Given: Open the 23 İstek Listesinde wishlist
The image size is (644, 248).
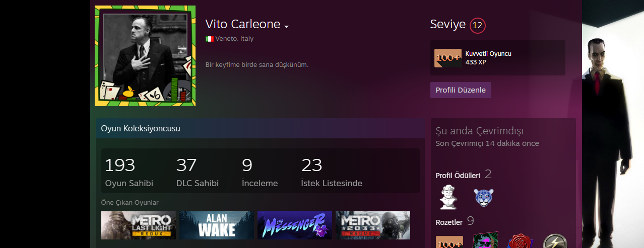Looking at the screenshot, I should pyautogui.click(x=332, y=172).
